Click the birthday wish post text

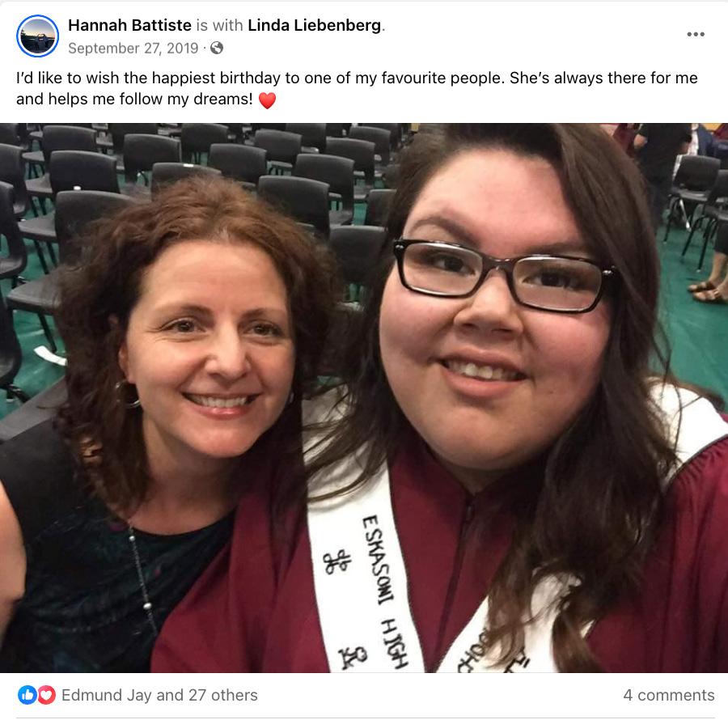click(x=357, y=88)
